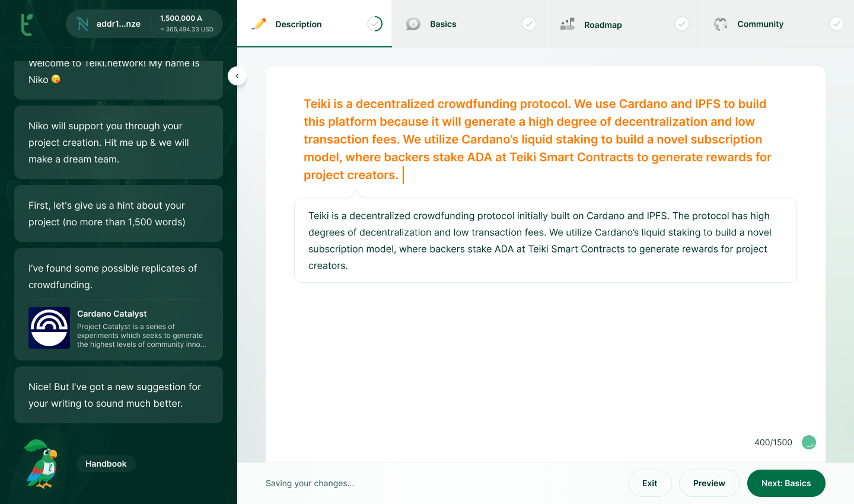This screenshot has height=504, width=854.
Task: Click the Teiki logo in the header
Action: tap(27, 24)
